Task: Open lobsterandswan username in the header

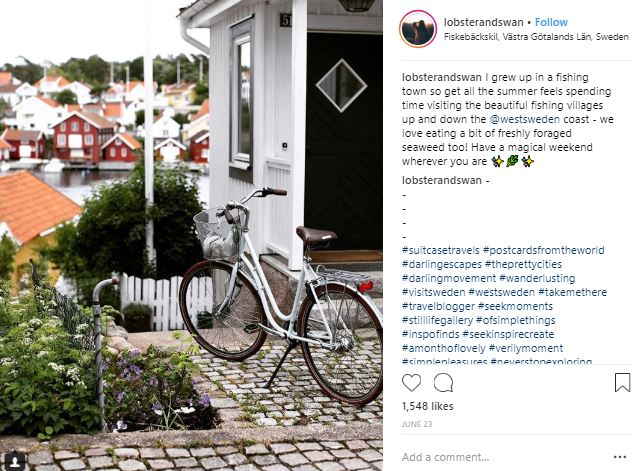Action: point(483,22)
